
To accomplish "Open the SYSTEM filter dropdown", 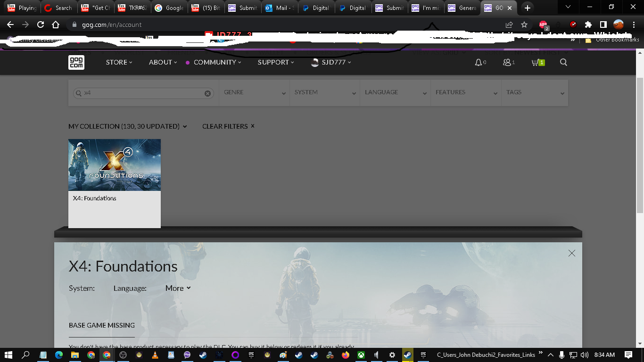I will (x=324, y=92).
